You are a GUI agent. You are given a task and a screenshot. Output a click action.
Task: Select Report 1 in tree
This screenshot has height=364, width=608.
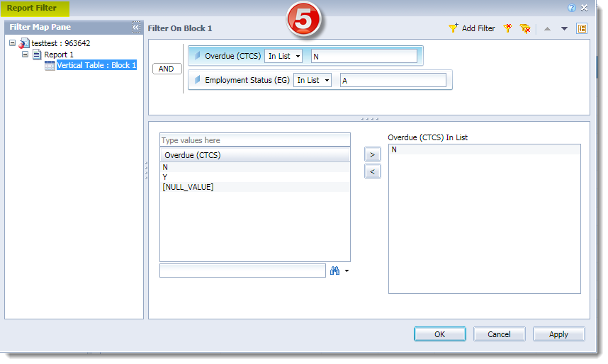click(x=59, y=55)
